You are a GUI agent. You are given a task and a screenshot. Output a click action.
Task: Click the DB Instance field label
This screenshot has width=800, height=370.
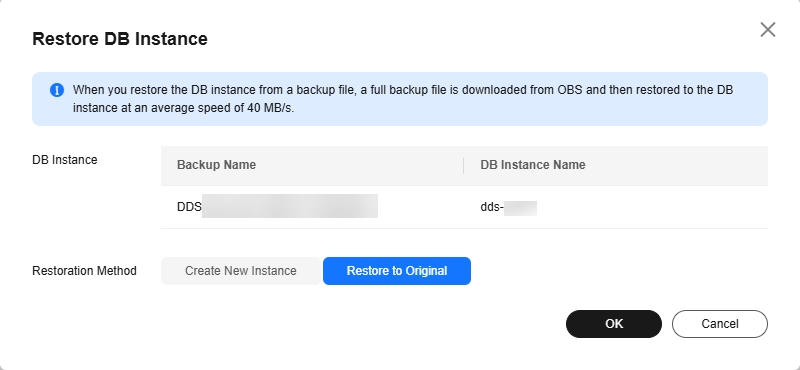click(65, 160)
